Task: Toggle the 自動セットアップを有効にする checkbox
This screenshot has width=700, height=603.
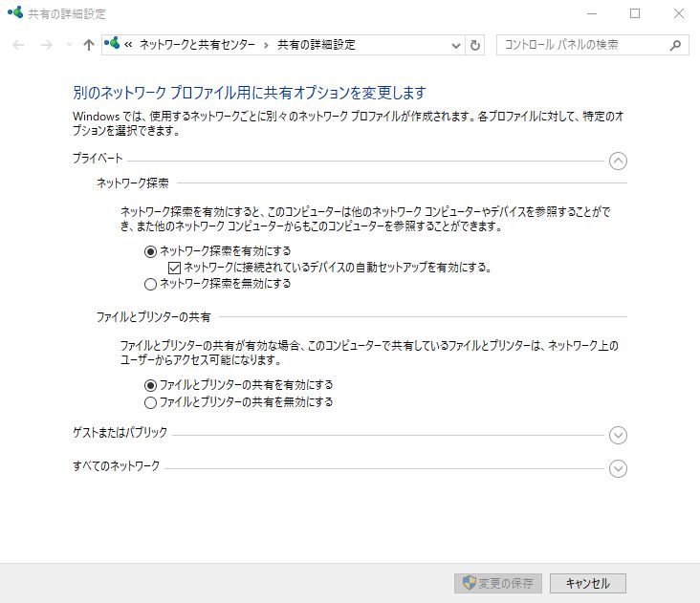Action: 174,268
